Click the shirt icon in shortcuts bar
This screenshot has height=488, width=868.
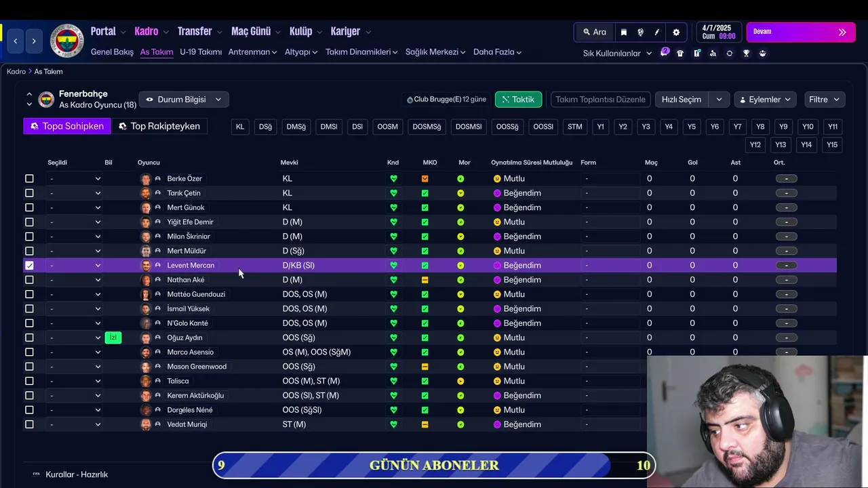pos(680,54)
